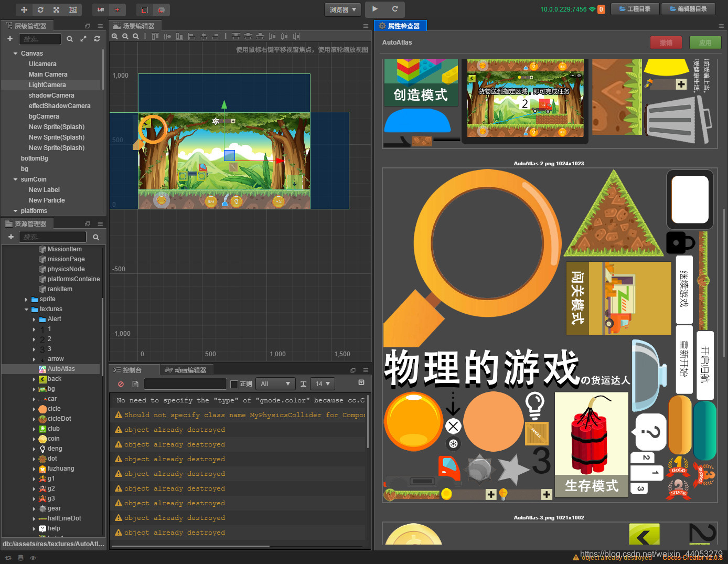This screenshot has height=564, width=728.
Task: Open the All log level dropdown
Action: click(275, 384)
